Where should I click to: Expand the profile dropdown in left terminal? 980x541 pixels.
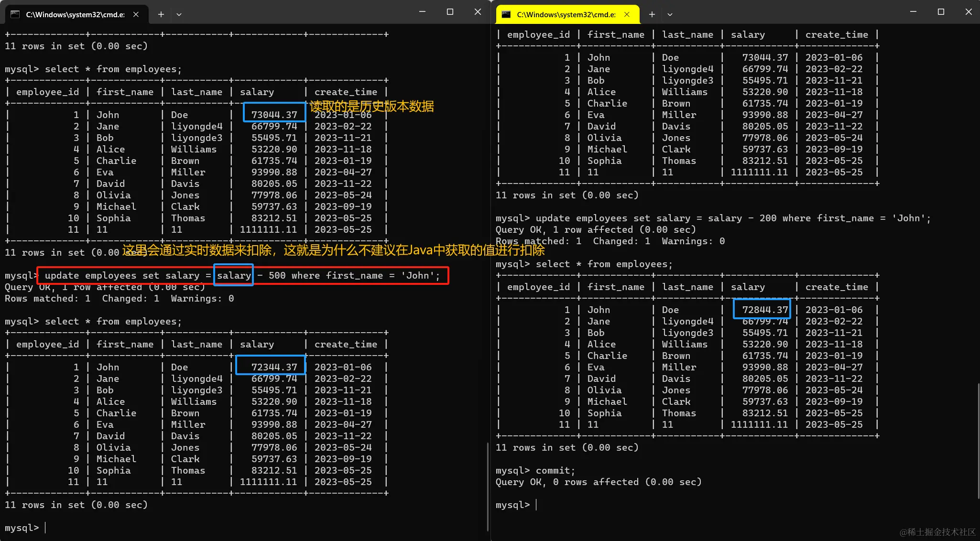coord(179,14)
